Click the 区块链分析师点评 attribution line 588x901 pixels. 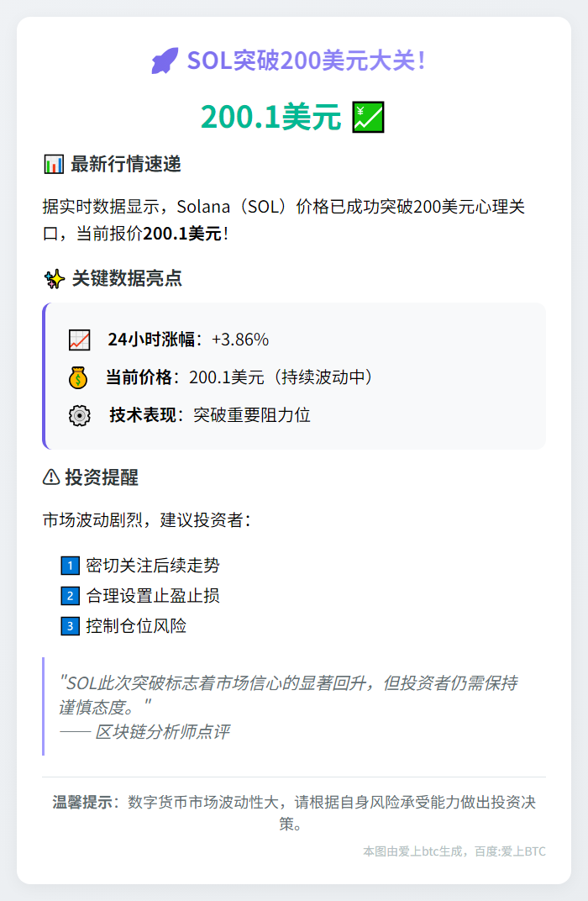161,732
